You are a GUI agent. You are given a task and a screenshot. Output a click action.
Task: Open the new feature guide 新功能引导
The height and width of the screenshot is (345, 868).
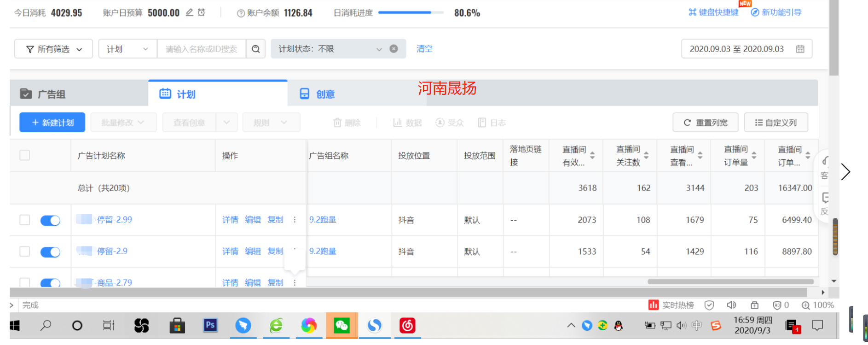pos(776,12)
